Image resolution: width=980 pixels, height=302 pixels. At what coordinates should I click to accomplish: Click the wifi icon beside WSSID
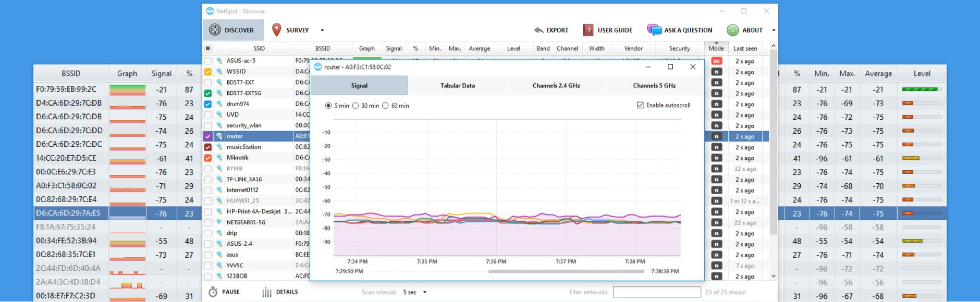219,71
